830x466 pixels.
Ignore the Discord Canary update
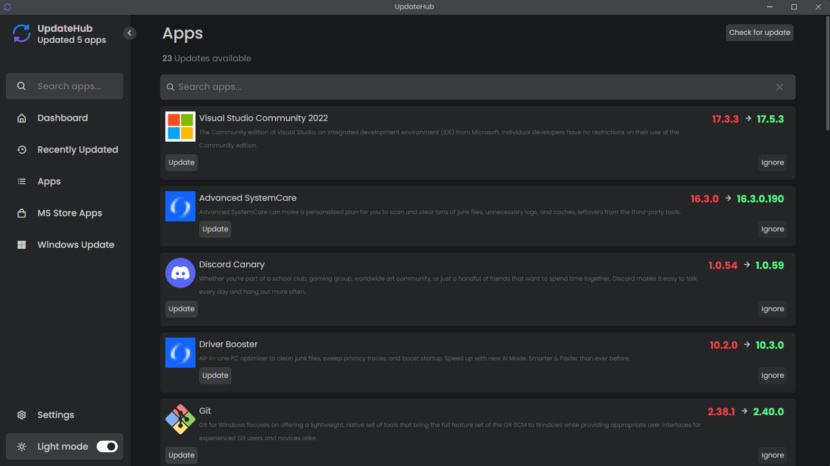(x=773, y=309)
